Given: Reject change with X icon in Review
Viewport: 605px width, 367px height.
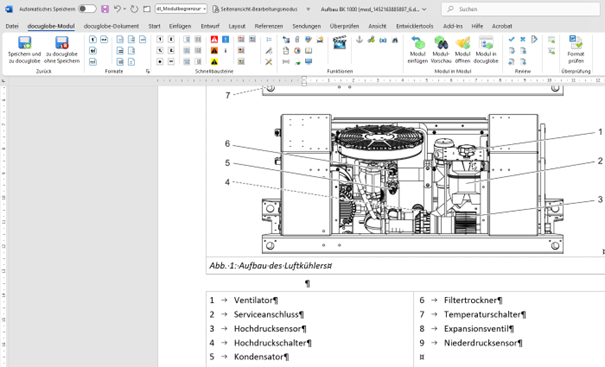Looking at the screenshot, I should [523, 39].
